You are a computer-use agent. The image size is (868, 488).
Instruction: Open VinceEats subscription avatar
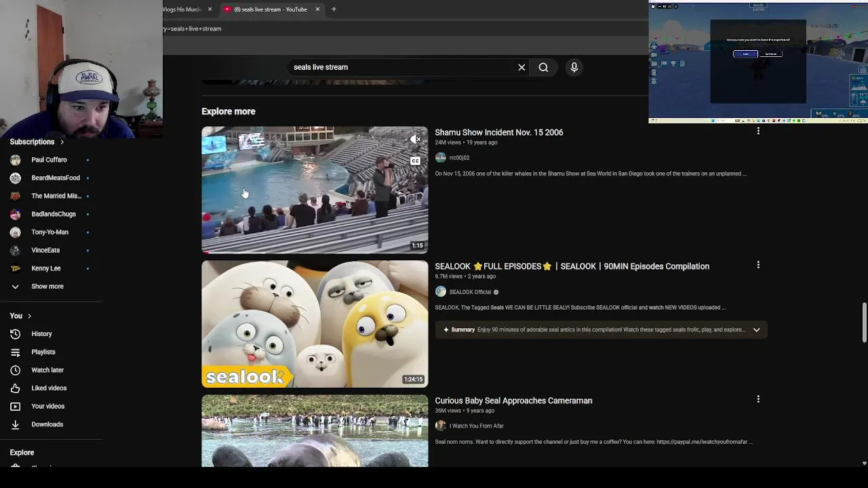(x=16, y=250)
